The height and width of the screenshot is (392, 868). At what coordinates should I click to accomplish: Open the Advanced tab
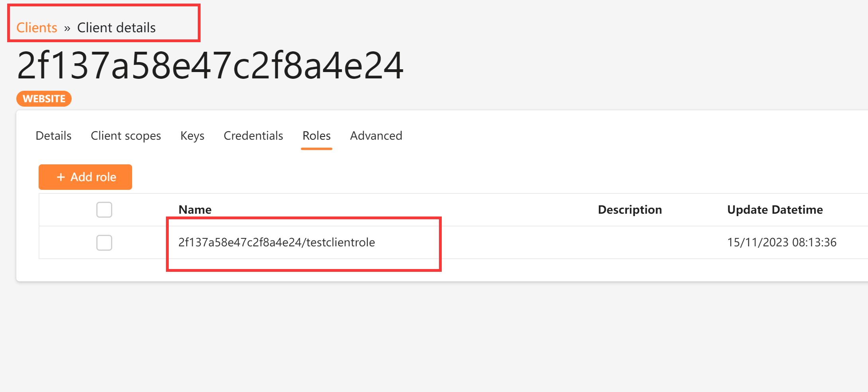coord(376,136)
